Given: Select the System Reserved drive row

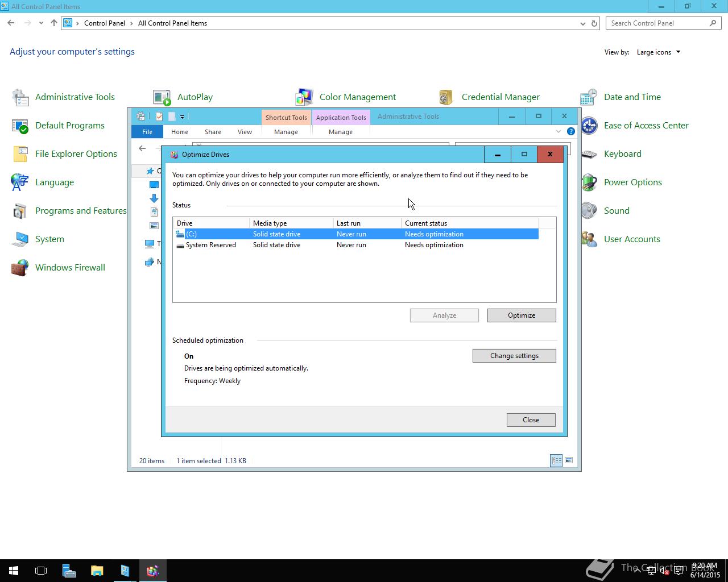Looking at the screenshot, I should pyautogui.click(x=356, y=245).
